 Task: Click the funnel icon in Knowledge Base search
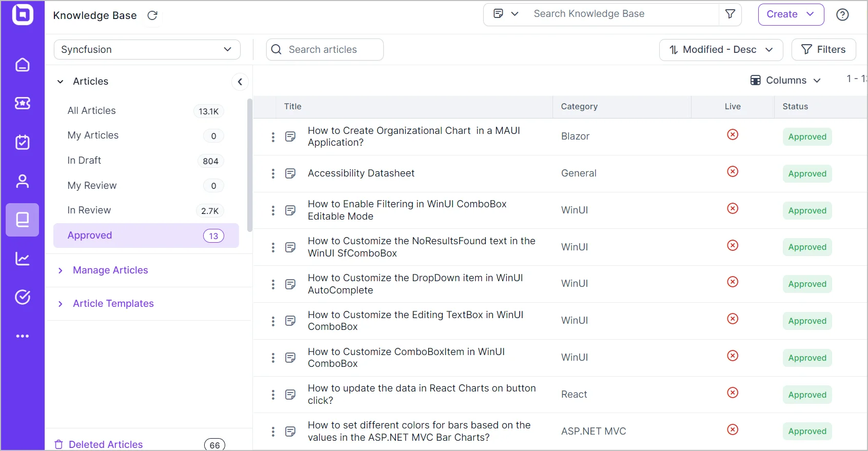click(x=730, y=14)
